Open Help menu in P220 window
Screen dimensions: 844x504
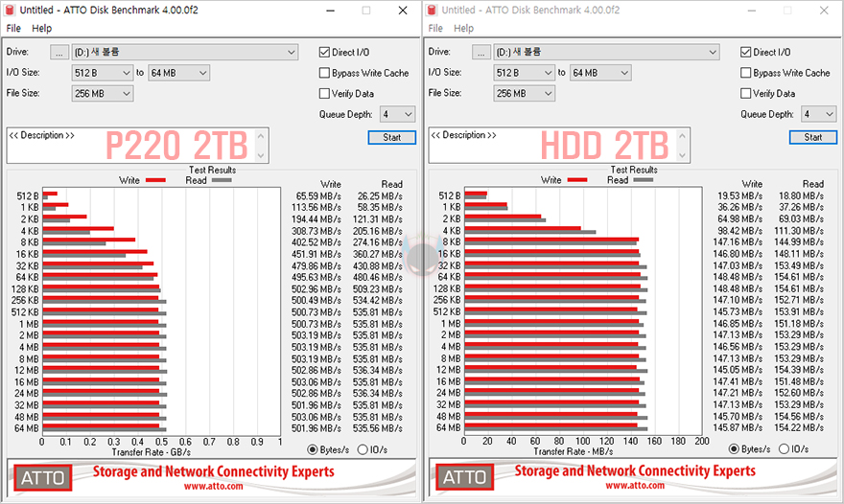pyautogui.click(x=41, y=29)
